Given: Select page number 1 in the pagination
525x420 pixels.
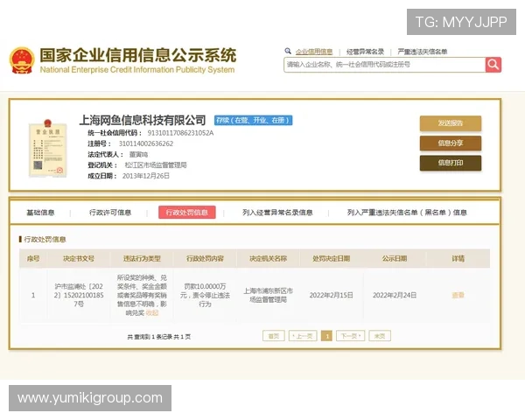Looking at the screenshot, I should [x=326, y=336].
